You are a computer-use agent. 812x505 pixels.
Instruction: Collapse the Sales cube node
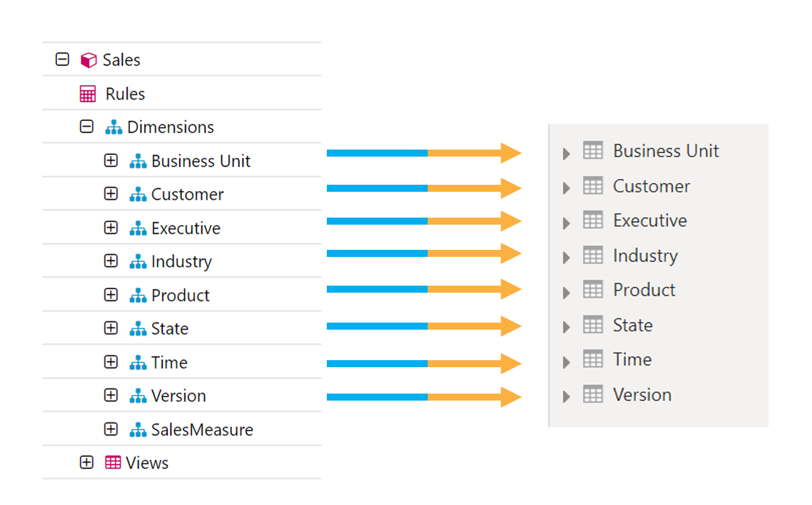point(62,59)
